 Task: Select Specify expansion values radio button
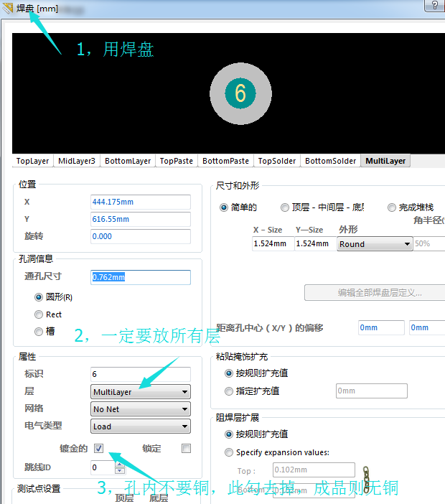pyautogui.click(x=229, y=452)
